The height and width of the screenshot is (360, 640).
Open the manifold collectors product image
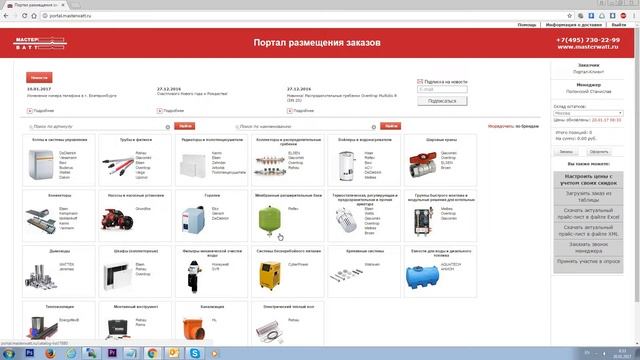270,166
